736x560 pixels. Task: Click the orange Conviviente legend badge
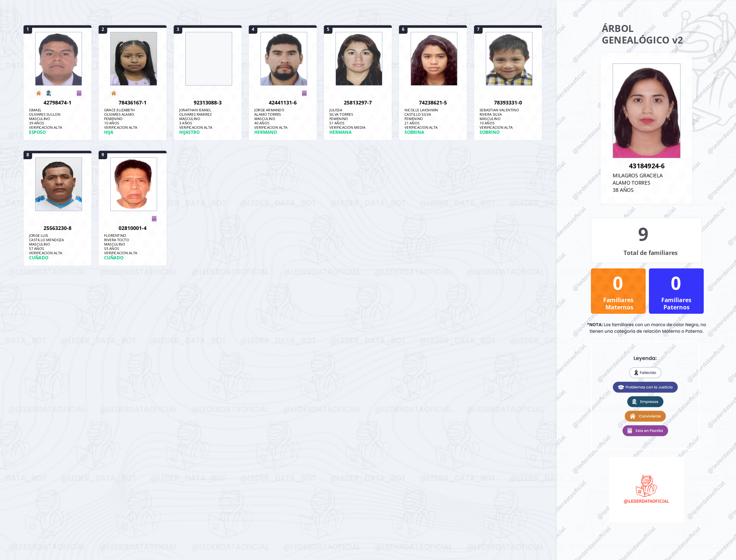(x=645, y=416)
